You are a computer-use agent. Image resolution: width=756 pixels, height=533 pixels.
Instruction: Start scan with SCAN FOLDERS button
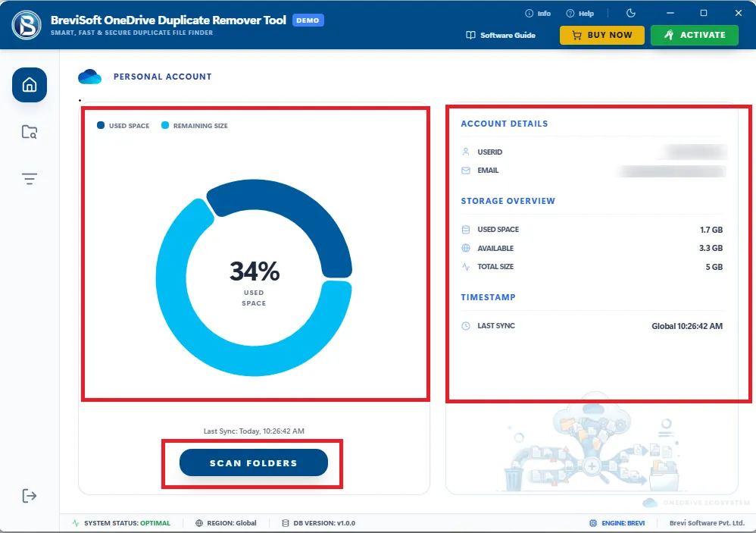[x=254, y=462]
